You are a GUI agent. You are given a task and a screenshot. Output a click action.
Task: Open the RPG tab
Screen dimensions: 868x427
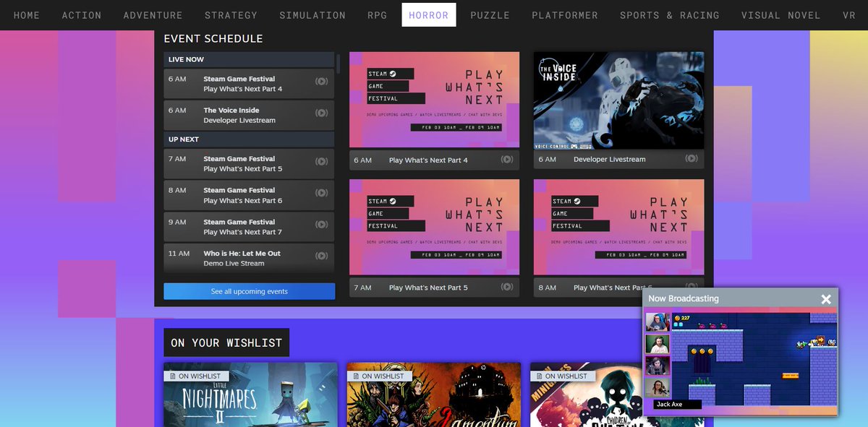pos(378,14)
